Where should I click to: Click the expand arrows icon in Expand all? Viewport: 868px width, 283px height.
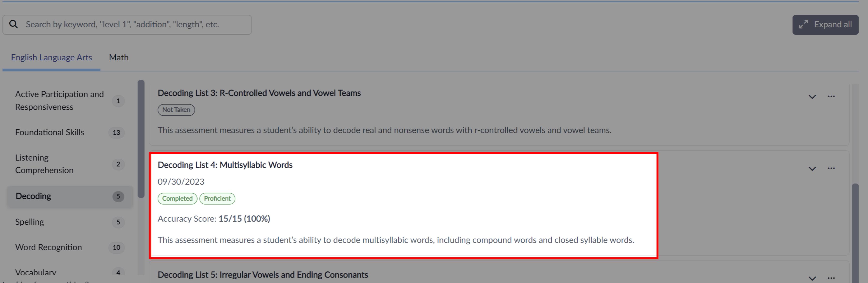(804, 24)
